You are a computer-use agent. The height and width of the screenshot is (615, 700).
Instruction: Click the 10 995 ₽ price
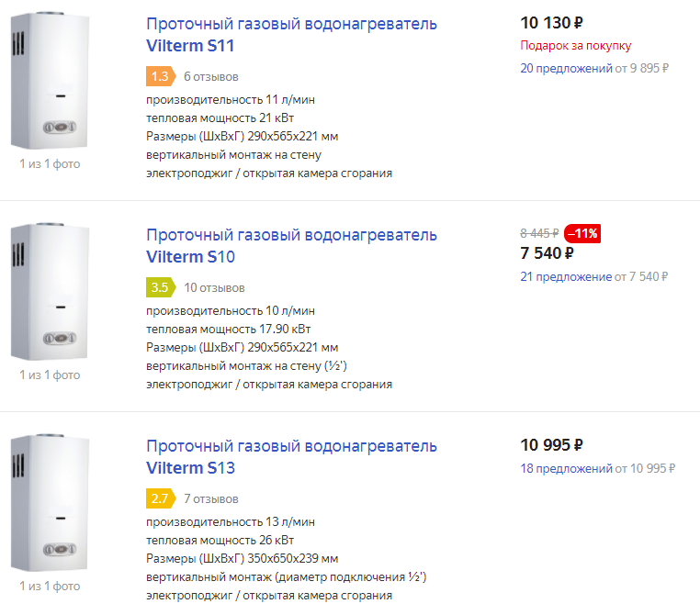coord(551,445)
